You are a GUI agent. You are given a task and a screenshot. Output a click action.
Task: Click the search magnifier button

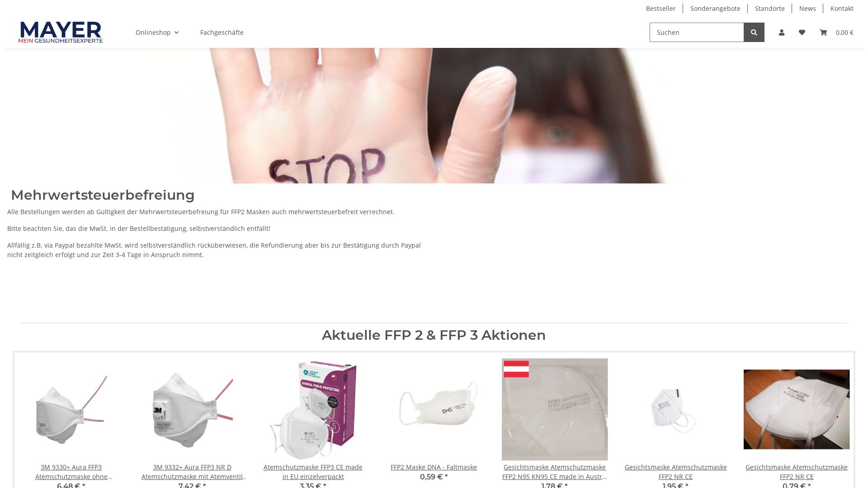click(x=754, y=33)
